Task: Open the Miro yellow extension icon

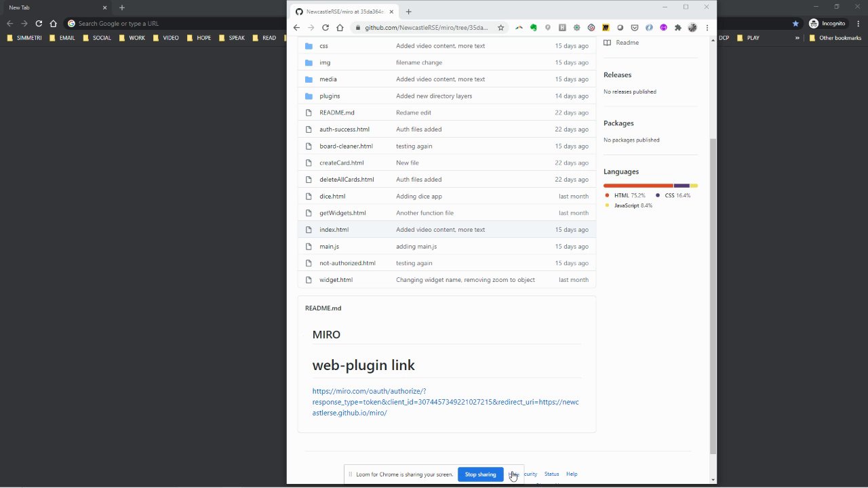Action: tap(606, 28)
